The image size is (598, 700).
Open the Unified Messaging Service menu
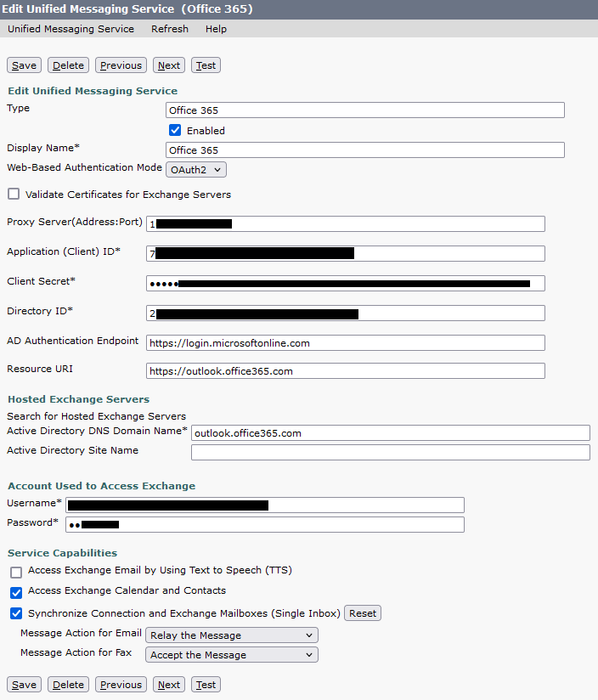coord(71,29)
